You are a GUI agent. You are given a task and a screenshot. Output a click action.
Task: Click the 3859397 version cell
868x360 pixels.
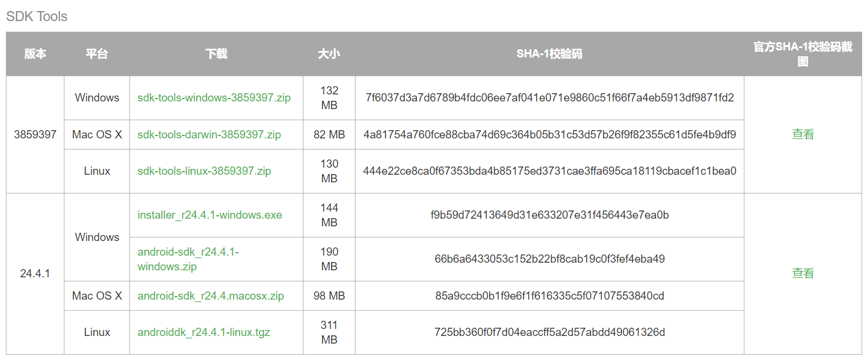[x=35, y=134]
